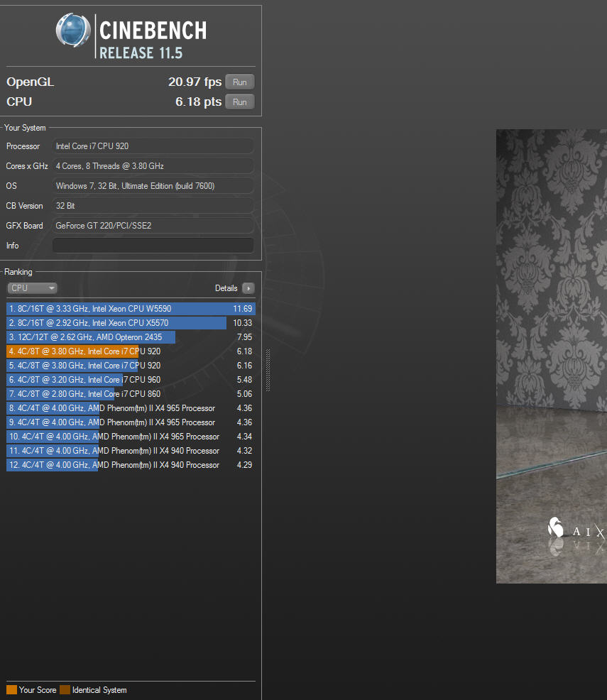Select ranking row 3 AMD Opteron 2435

[131, 337]
